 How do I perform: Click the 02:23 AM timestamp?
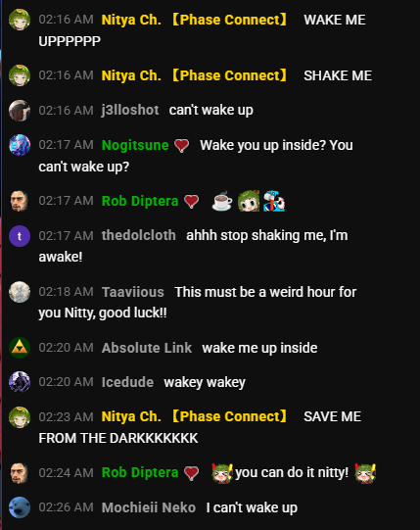pyautogui.click(x=66, y=416)
